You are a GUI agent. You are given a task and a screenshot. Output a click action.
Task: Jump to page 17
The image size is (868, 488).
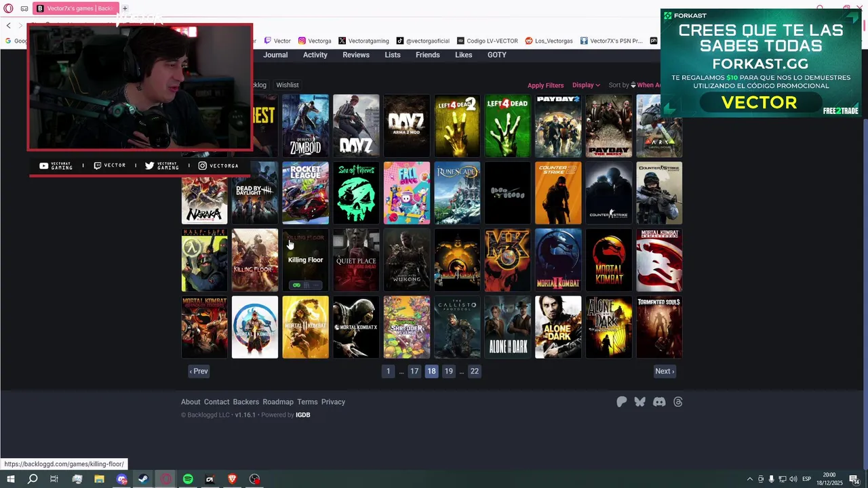coord(414,371)
